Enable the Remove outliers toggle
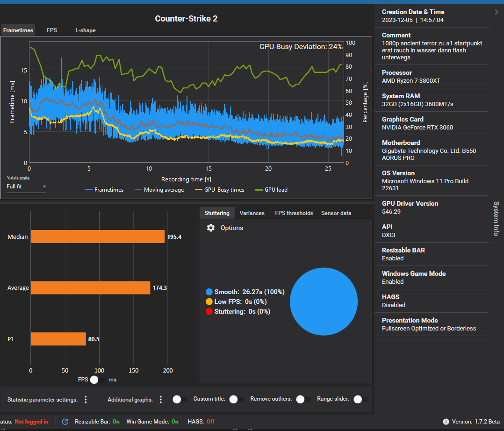Screen dimensions: 504x431 [x=303, y=400]
